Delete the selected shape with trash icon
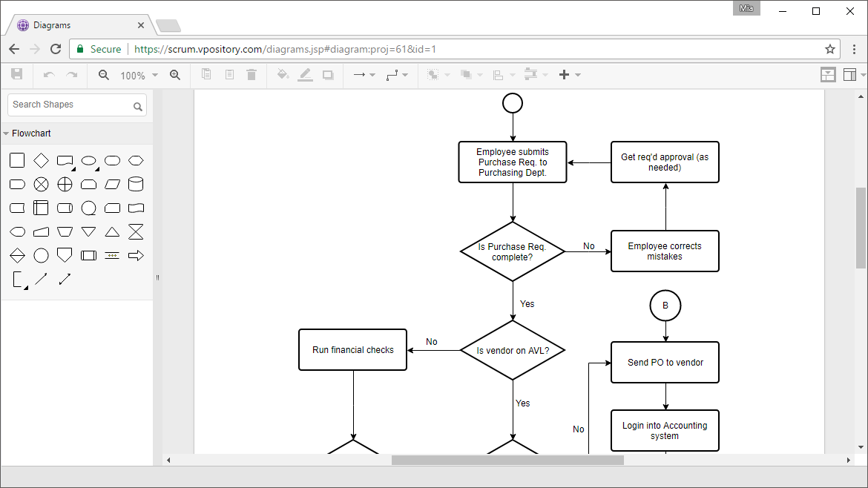This screenshot has height=488, width=868. point(251,74)
